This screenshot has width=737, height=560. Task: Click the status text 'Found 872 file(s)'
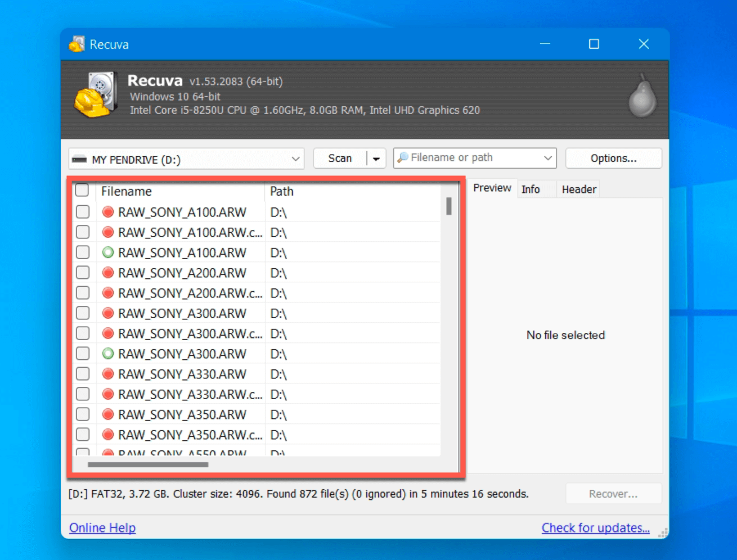click(x=307, y=494)
